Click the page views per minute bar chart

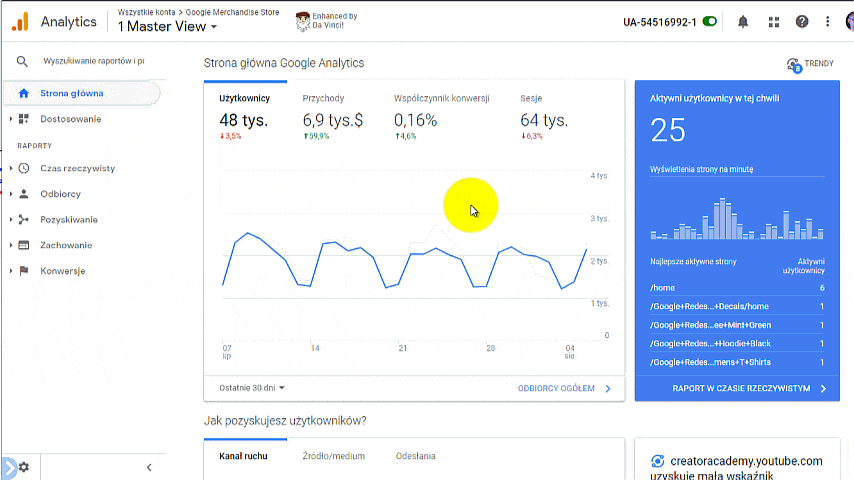737,218
